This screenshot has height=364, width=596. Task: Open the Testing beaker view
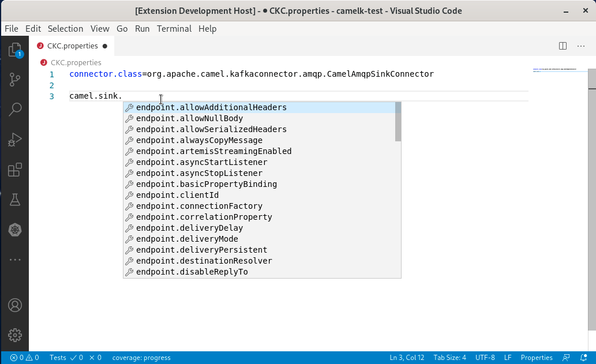pos(15,200)
